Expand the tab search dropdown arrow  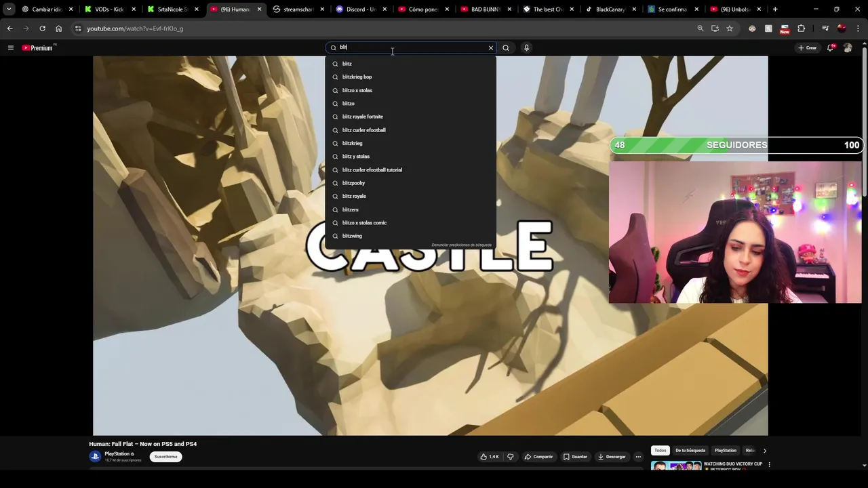[8, 9]
